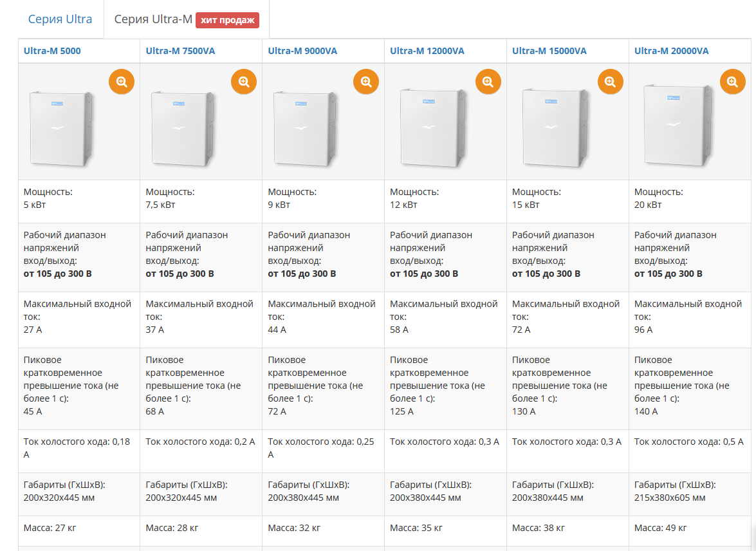This screenshot has height=551, width=756.
Task: Enlarge Ultra-M 20000VA photo with zoom icon
Action: click(x=733, y=82)
